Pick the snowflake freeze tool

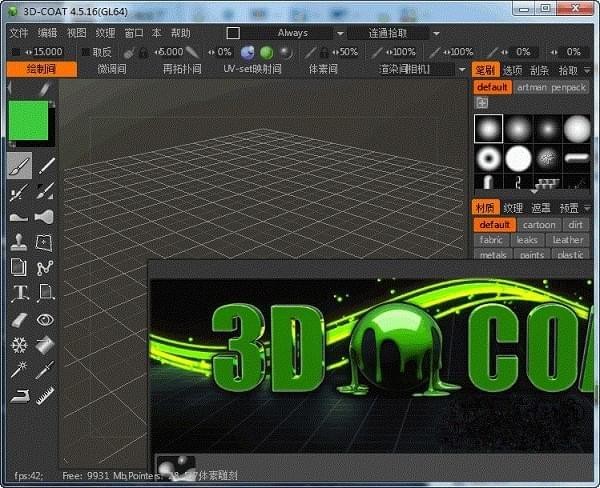click(x=20, y=345)
